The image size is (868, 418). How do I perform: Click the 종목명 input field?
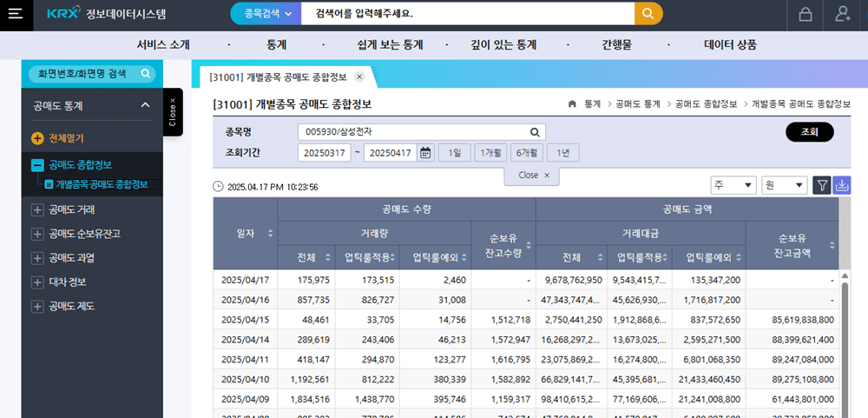point(421,132)
